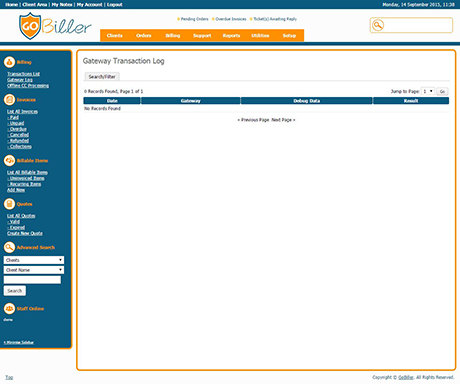Click the Billable Items sidebar icon
Image resolution: width=460 pixels, height=384 pixels.
(x=9, y=161)
